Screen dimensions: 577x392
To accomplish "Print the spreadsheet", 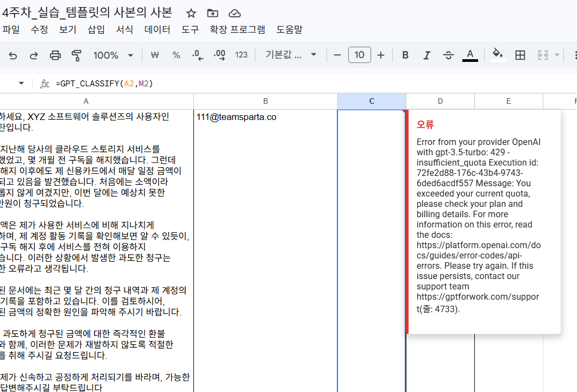I will [55, 55].
